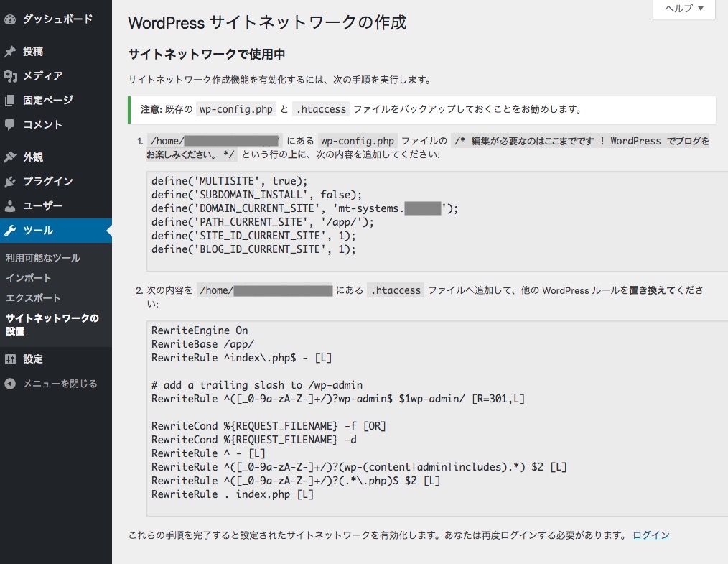
Task: Open the 外観 menu
Action: click(56, 157)
